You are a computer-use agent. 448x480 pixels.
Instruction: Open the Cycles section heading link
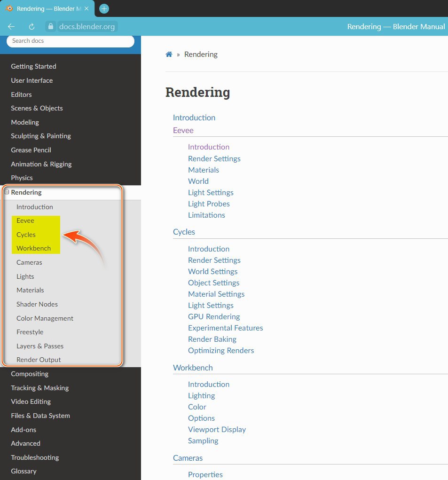pyautogui.click(x=184, y=232)
